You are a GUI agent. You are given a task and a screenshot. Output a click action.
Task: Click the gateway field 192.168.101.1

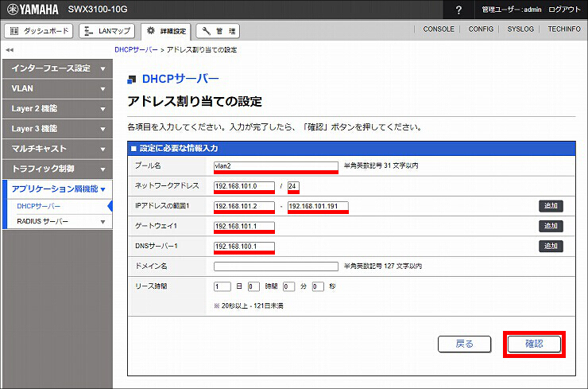pyautogui.click(x=244, y=226)
